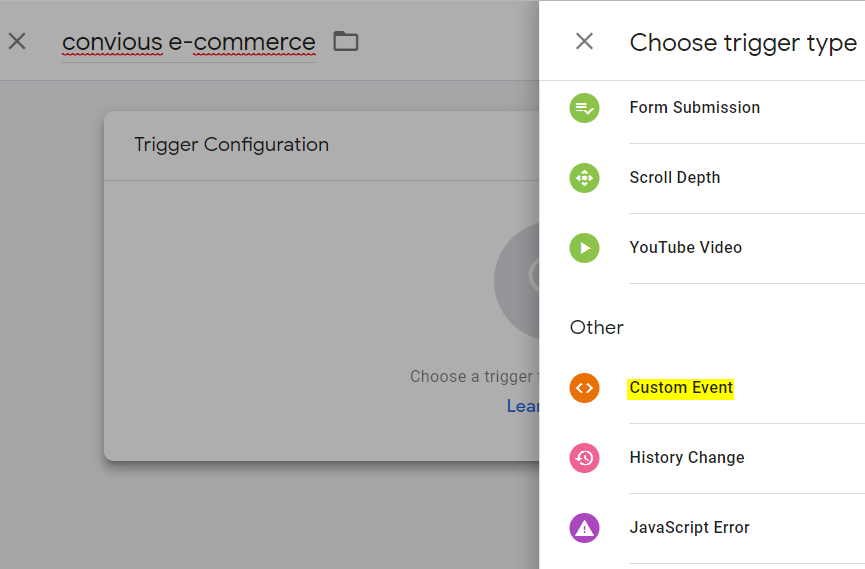865x569 pixels.
Task: Click the pink History Change icon
Action: 584,458
